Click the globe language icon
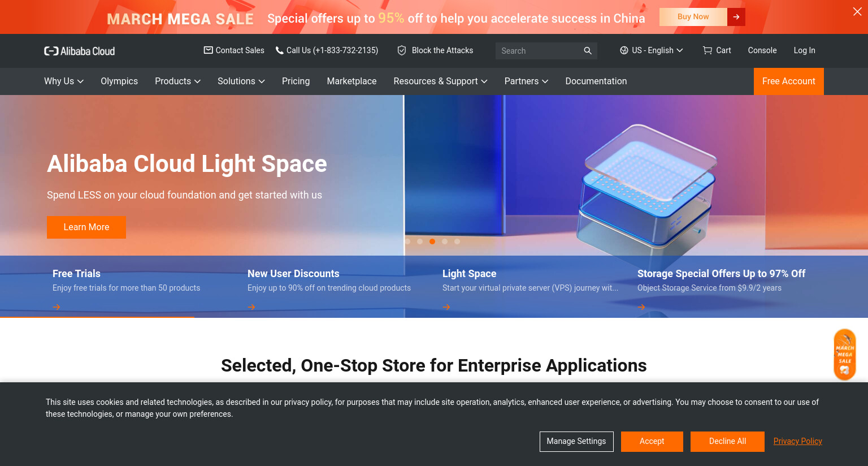Image resolution: width=868 pixels, height=466 pixels. point(624,50)
